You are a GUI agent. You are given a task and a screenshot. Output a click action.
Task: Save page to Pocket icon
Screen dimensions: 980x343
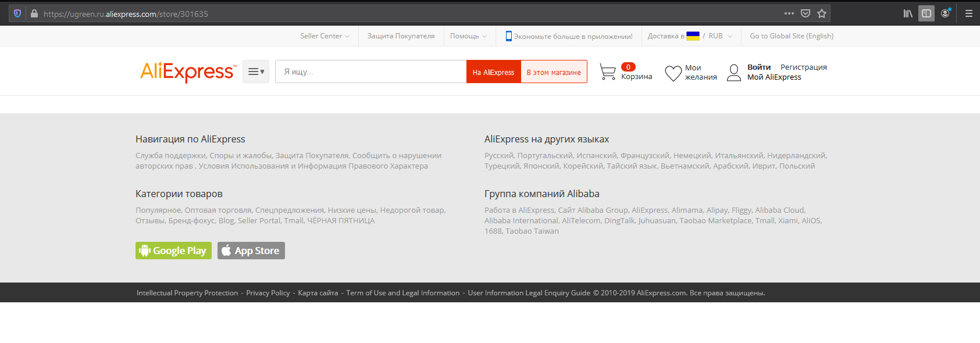click(806, 13)
